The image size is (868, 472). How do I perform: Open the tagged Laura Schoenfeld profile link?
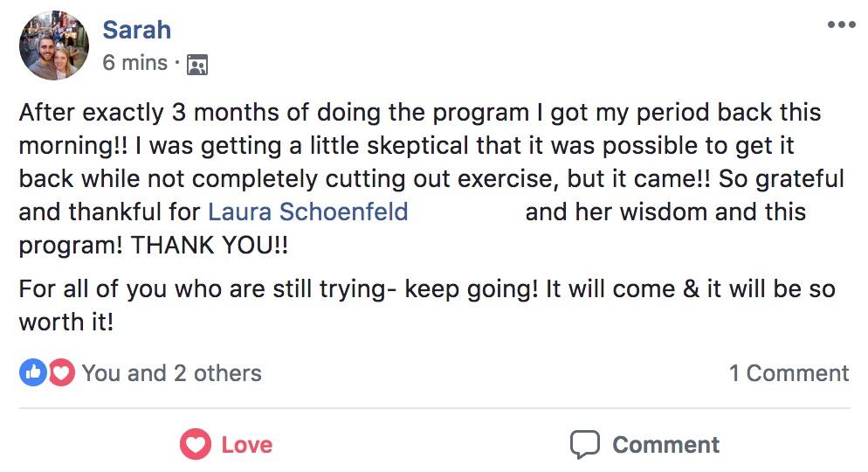pos(307,212)
